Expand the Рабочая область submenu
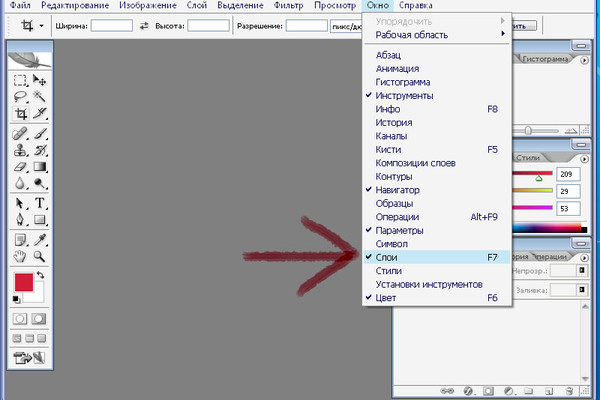The width and height of the screenshot is (600, 400). [436, 35]
